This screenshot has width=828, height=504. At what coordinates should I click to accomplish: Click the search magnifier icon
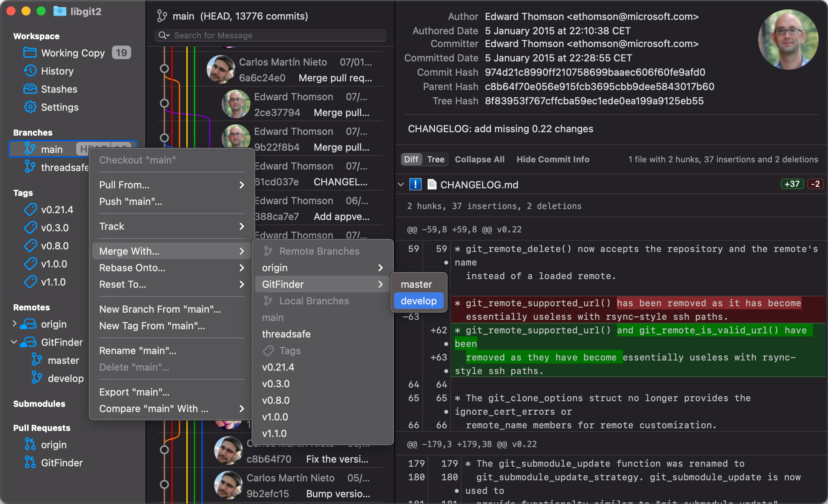[x=164, y=35]
